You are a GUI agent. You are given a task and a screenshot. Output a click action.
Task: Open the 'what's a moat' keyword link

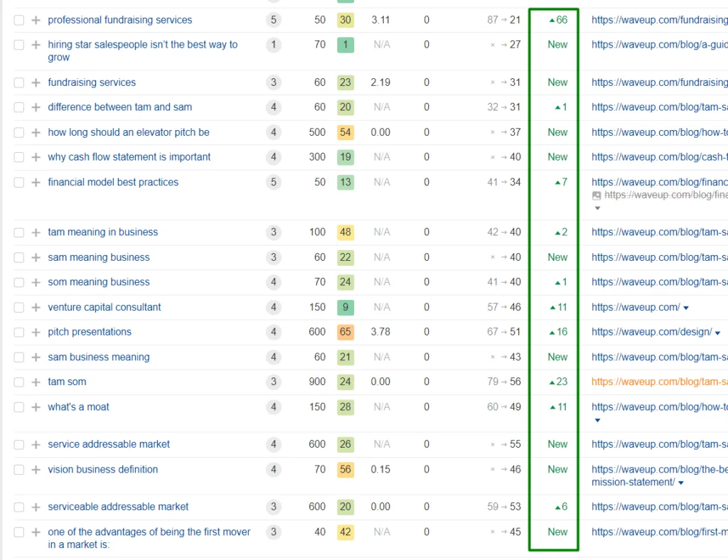click(x=78, y=407)
